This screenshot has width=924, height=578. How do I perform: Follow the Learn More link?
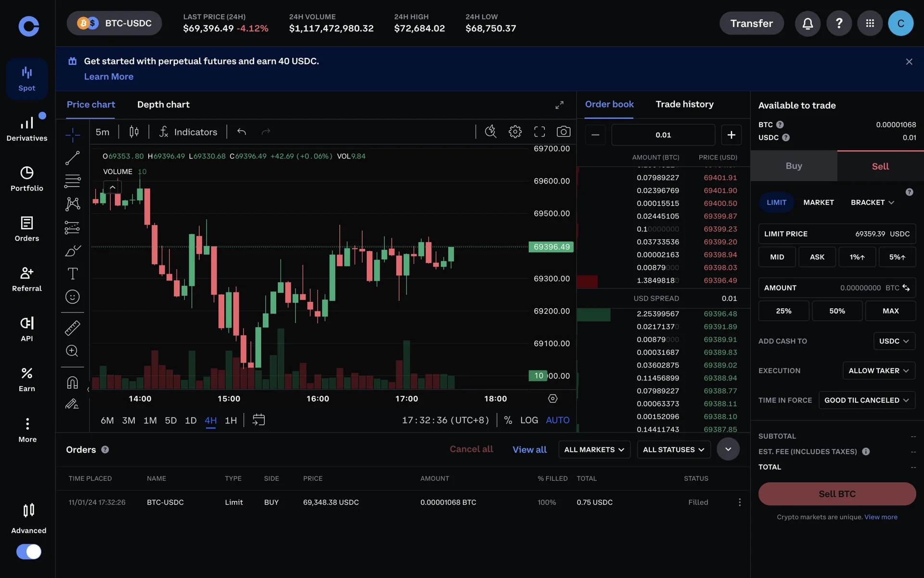[x=109, y=77]
